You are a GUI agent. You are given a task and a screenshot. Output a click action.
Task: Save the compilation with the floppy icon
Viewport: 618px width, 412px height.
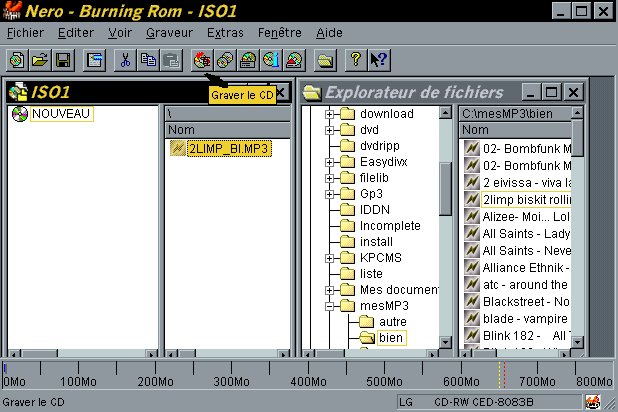(x=63, y=60)
